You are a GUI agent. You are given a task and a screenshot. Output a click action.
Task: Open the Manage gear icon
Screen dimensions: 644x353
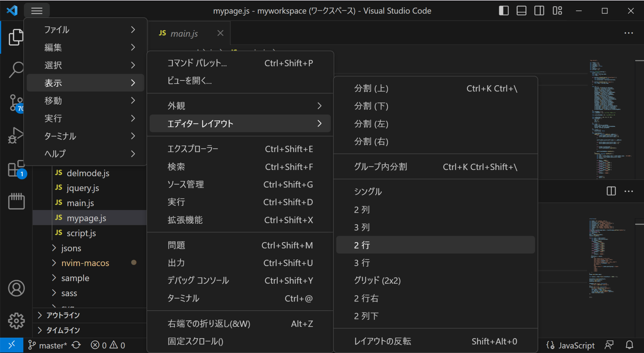[16, 321]
